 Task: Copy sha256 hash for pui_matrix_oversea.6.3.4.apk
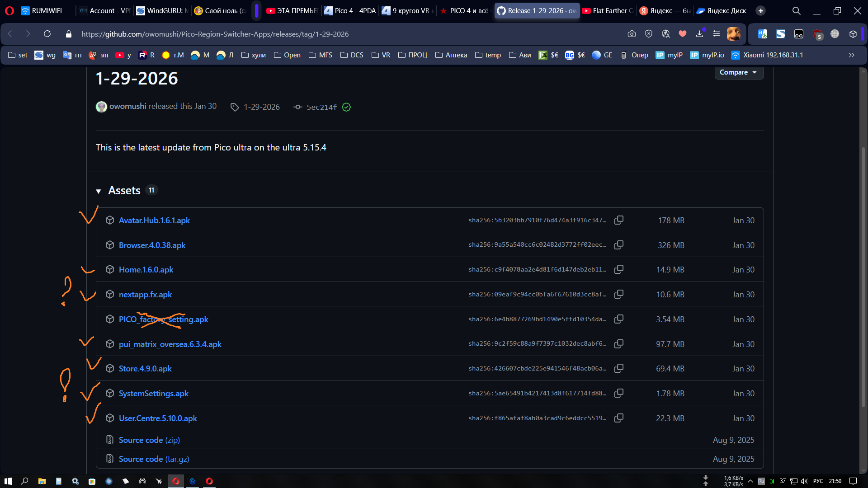pyautogui.click(x=619, y=344)
